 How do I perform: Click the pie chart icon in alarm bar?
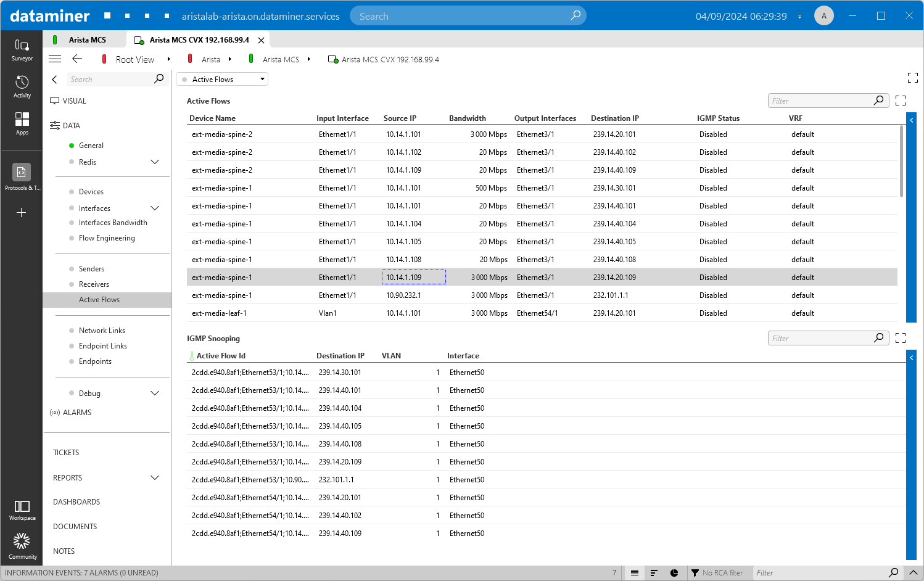674,573
